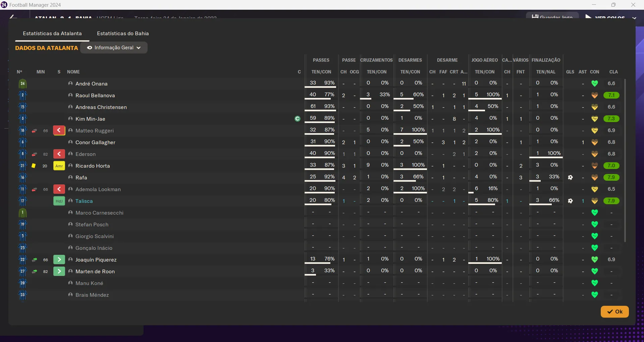The height and width of the screenshot is (342, 644).
Task: Click Marco Carnesecchi's goalkeeper shirt icon
Action: (x=22, y=213)
